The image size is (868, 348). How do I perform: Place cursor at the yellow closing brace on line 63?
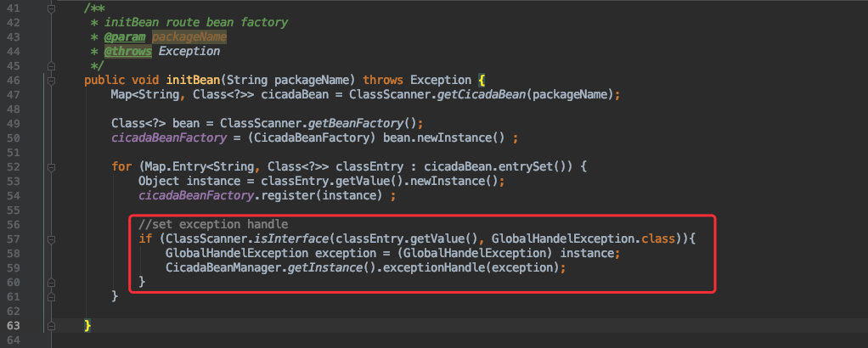(87, 325)
